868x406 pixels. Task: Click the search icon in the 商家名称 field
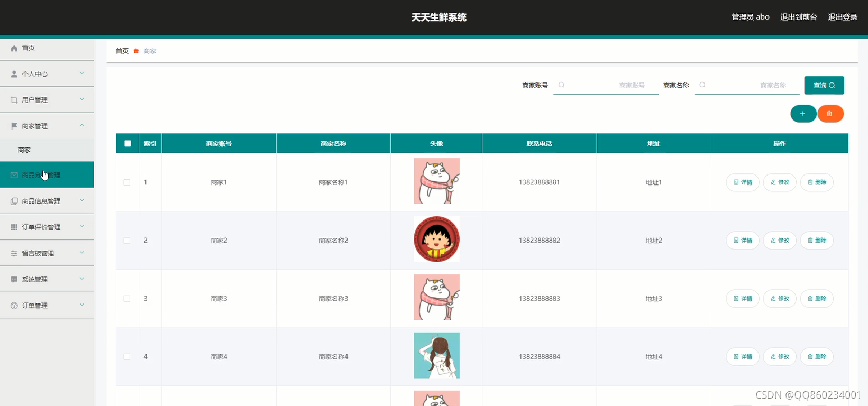[702, 85]
